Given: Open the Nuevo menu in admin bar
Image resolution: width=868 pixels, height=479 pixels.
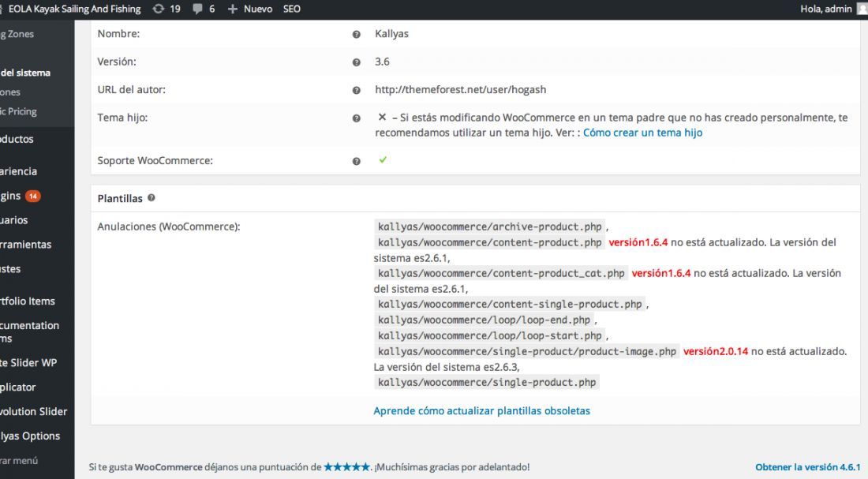Looking at the screenshot, I should tap(258, 9).
